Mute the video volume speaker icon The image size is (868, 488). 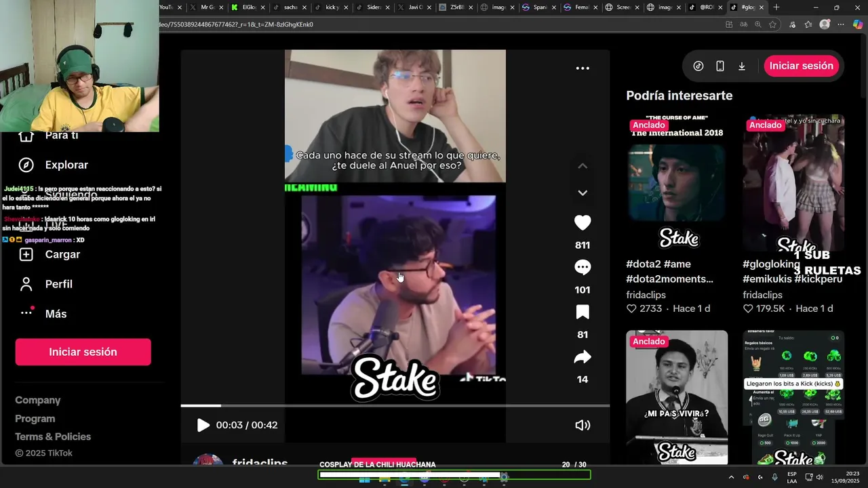[x=583, y=425]
